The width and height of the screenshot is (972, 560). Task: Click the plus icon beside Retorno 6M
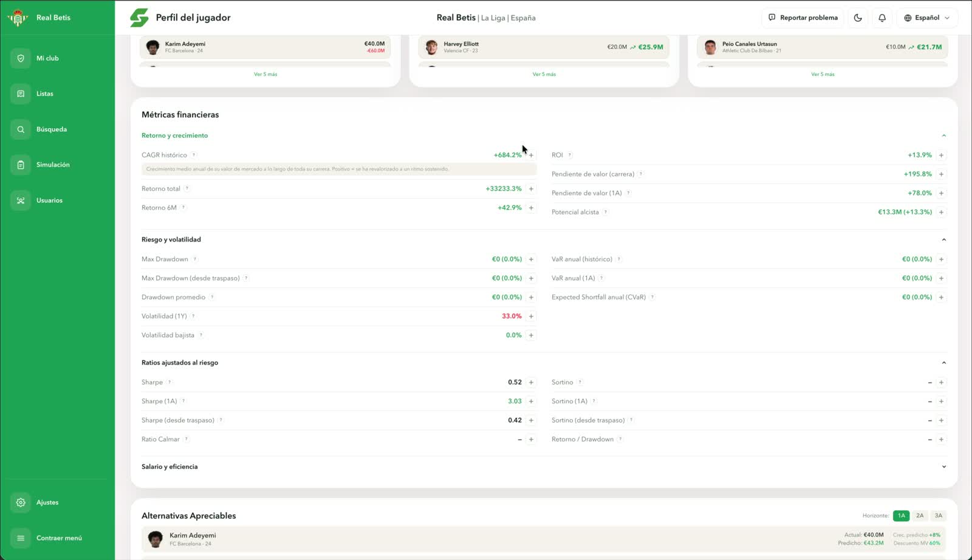click(x=531, y=208)
